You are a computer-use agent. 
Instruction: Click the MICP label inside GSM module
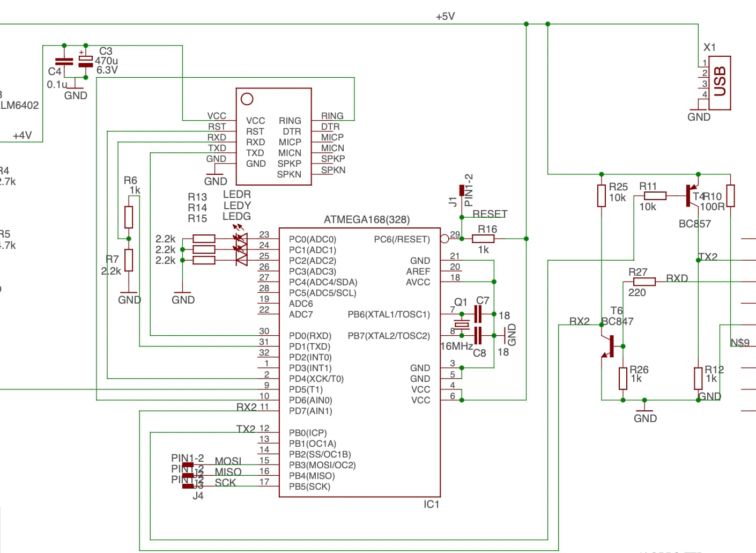[x=290, y=142]
